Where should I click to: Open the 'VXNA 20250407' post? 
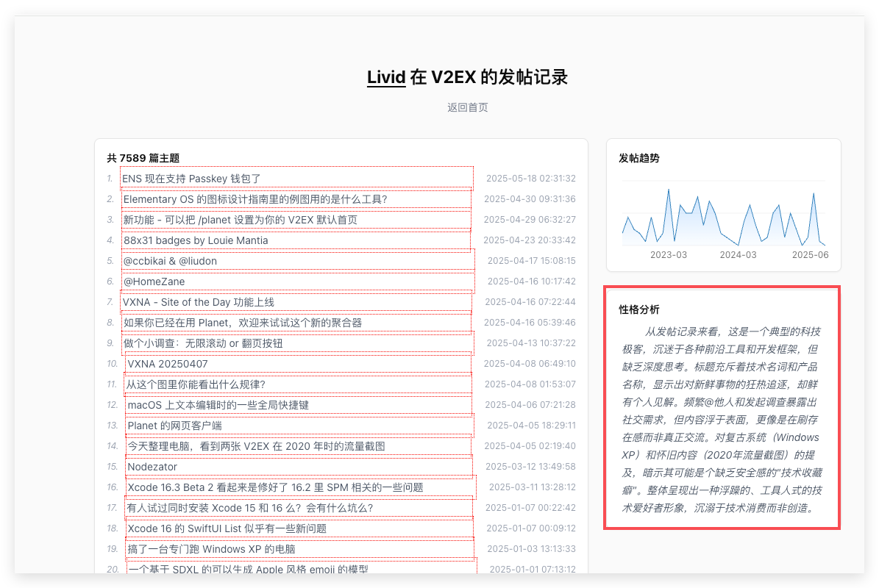pos(168,364)
